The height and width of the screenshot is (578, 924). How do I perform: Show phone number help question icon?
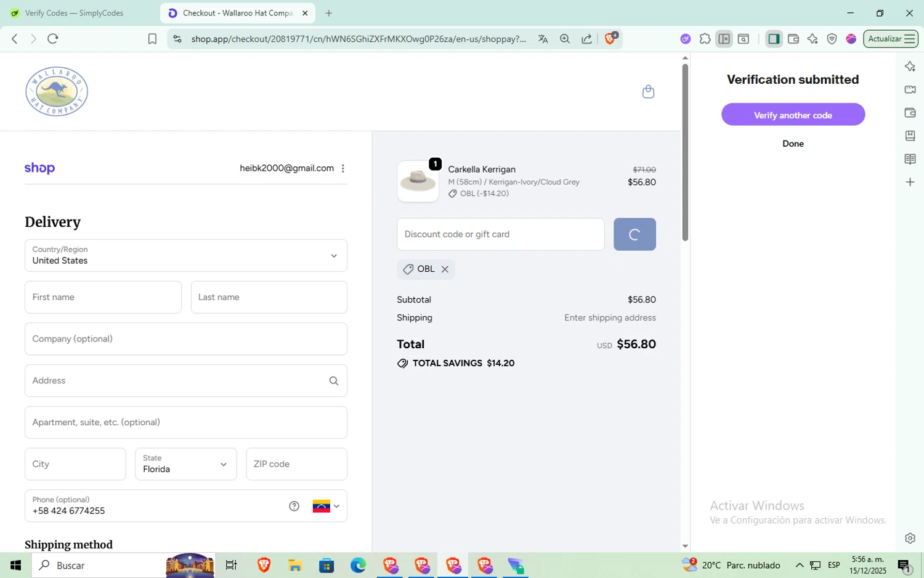294,506
